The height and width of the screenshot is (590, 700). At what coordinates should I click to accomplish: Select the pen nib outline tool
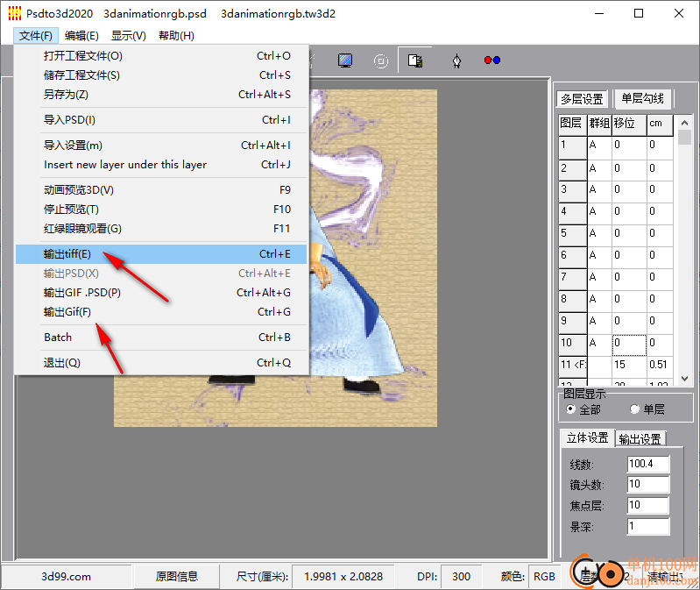point(456,60)
